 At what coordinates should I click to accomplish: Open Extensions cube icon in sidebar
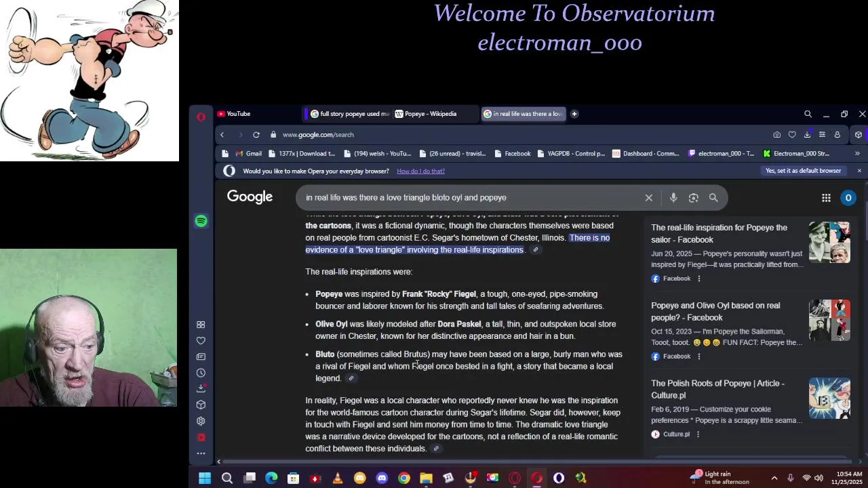pos(201,405)
